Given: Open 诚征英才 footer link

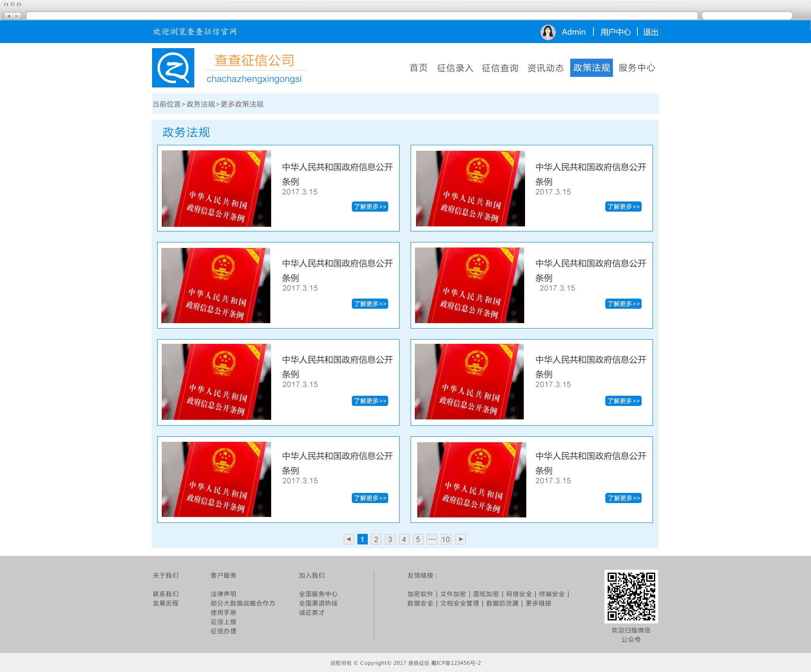Looking at the screenshot, I should 312,612.
